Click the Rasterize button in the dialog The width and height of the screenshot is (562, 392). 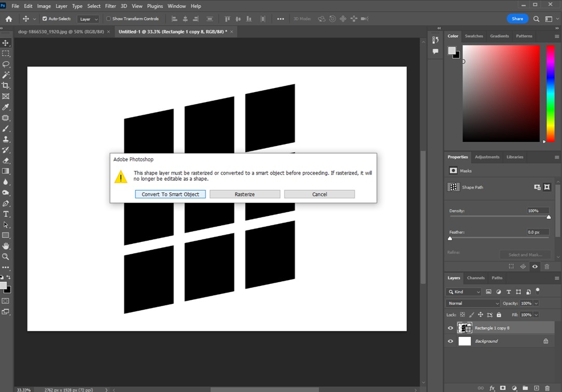(x=245, y=194)
